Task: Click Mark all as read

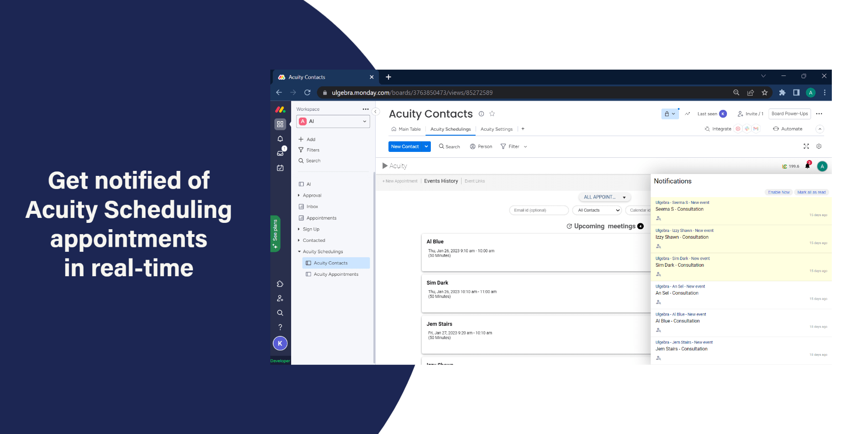Action: tap(811, 192)
